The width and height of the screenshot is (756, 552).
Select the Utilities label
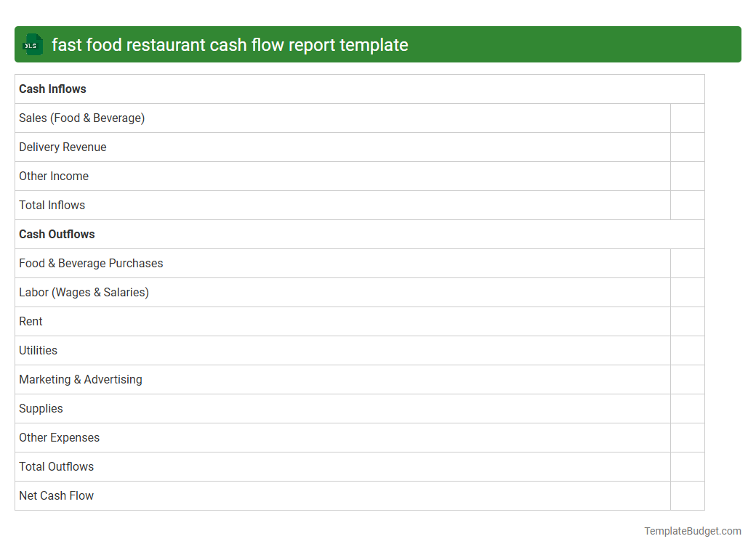click(38, 350)
